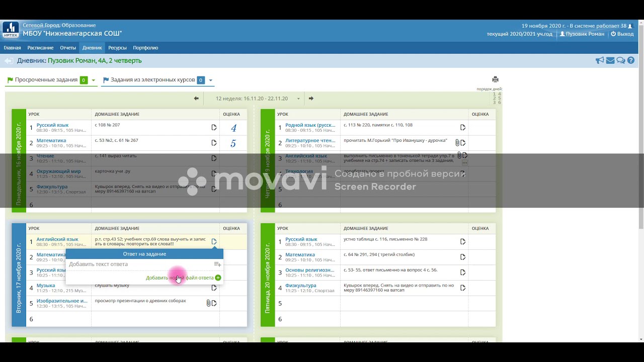Open Tuesday Музыка lesson link

[46, 286]
